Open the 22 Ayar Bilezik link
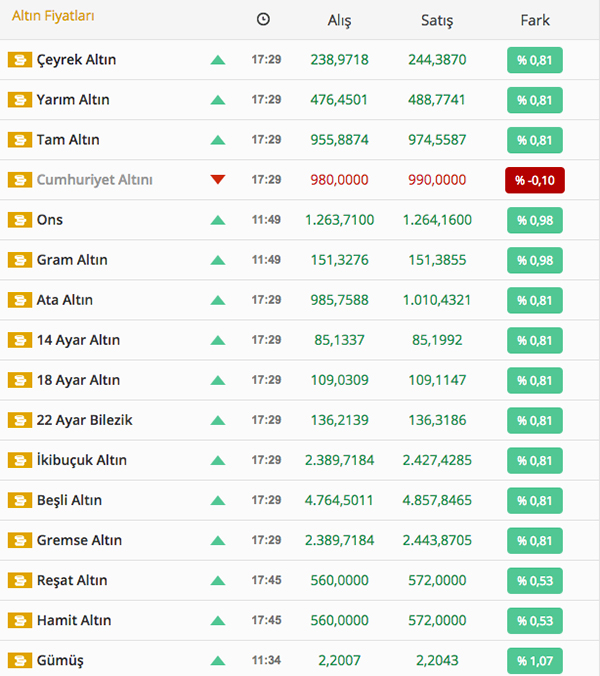This screenshot has height=676, width=600. click(x=84, y=420)
